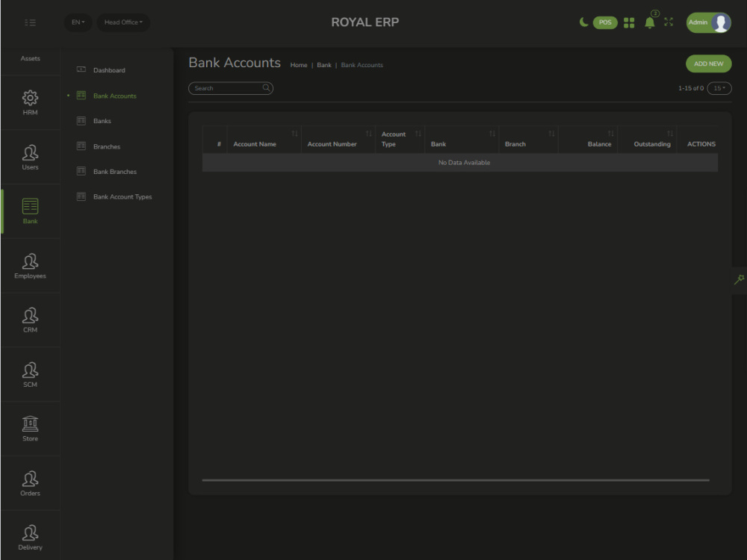Image resolution: width=747 pixels, height=560 pixels.
Task: Click the Bank Account Types submenu icon
Action: click(x=81, y=196)
